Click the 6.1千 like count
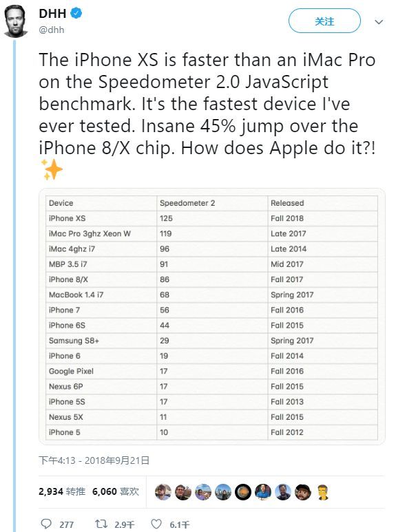This screenshot has width=396, height=532. coord(179,524)
